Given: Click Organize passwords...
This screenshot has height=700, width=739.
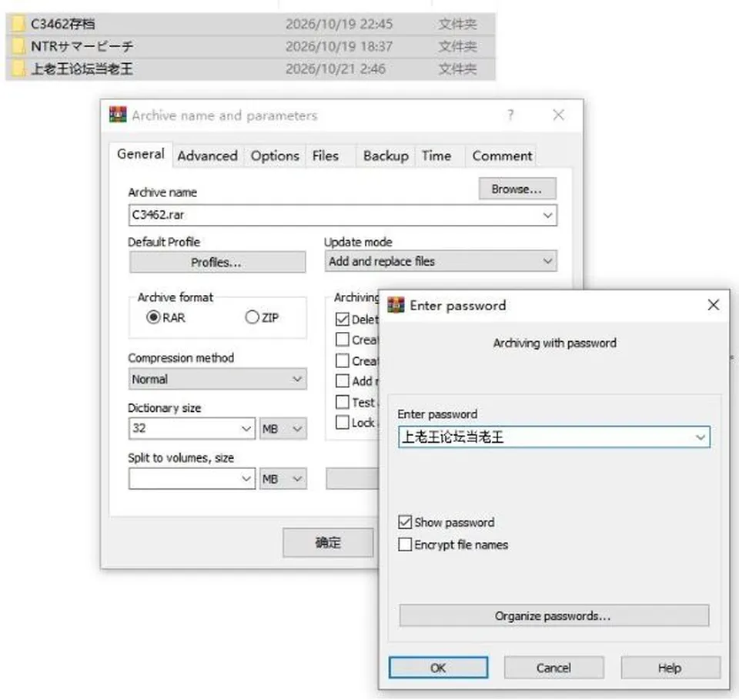Looking at the screenshot, I should click(553, 615).
